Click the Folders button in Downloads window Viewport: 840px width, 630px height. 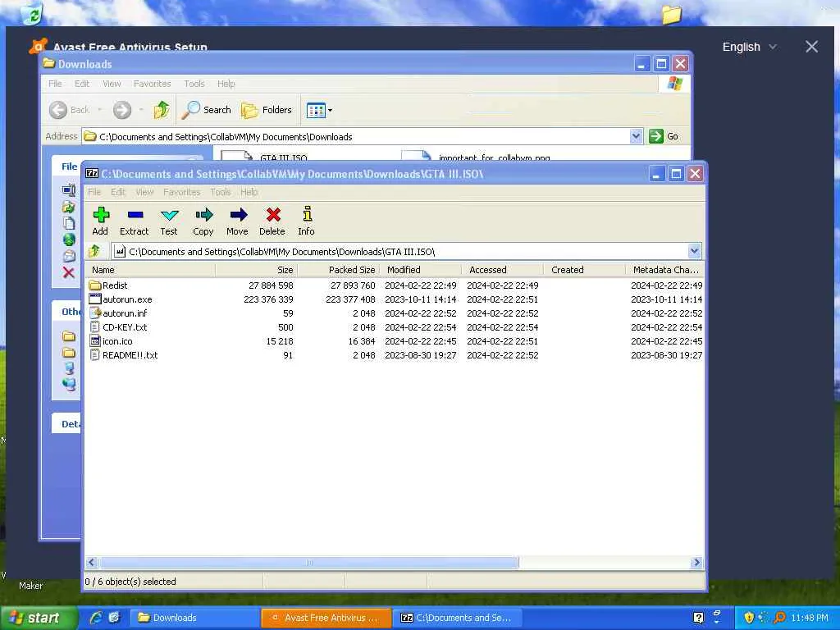(x=267, y=110)
